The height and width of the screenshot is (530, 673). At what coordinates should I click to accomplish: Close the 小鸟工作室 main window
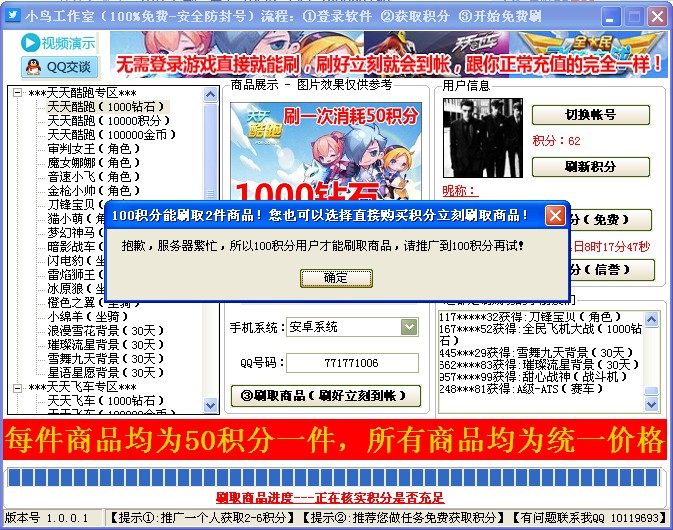point(657,17)
